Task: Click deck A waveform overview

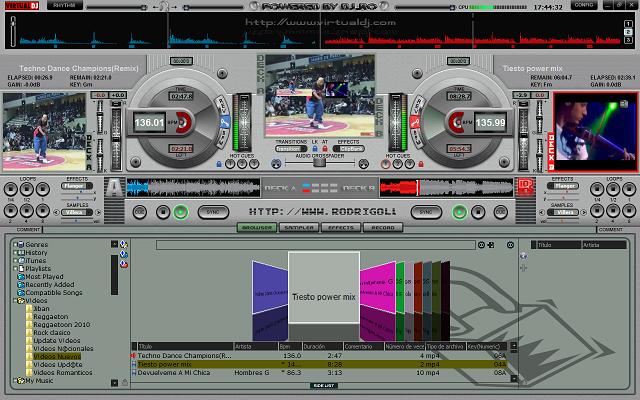Action: coord(193,188)
